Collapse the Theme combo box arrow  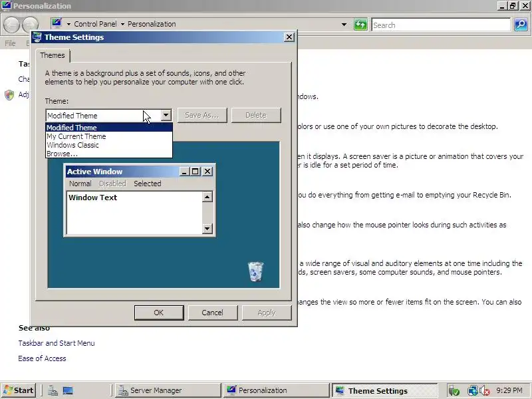tap(166, 115)
